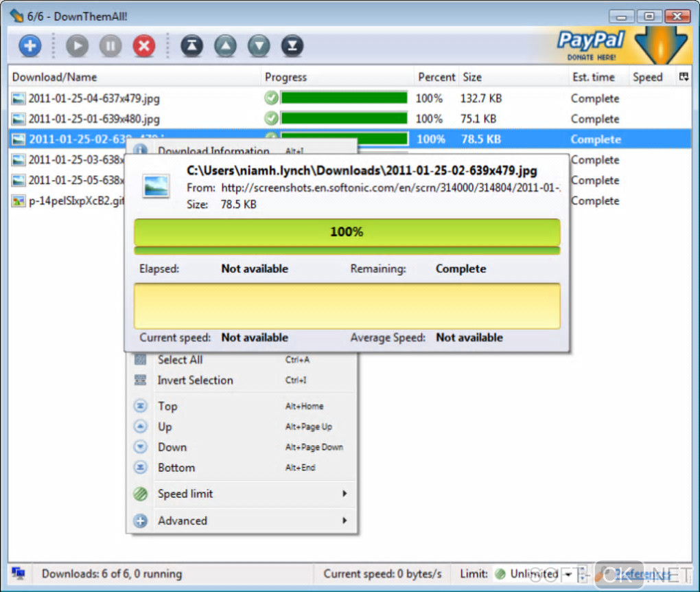Click the DownThemAll title bar app icon
The height and width of the screenshot is (592, 700).
coord(16,16)
